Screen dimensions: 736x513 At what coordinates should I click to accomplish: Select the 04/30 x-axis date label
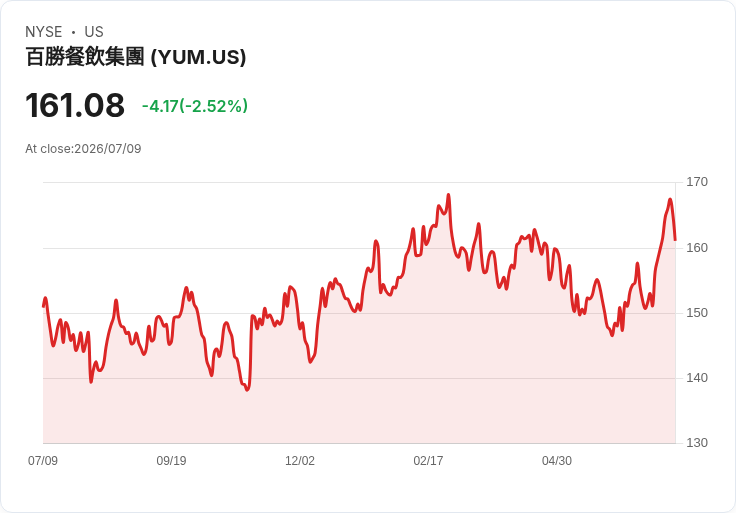click(x=557, y=461)
